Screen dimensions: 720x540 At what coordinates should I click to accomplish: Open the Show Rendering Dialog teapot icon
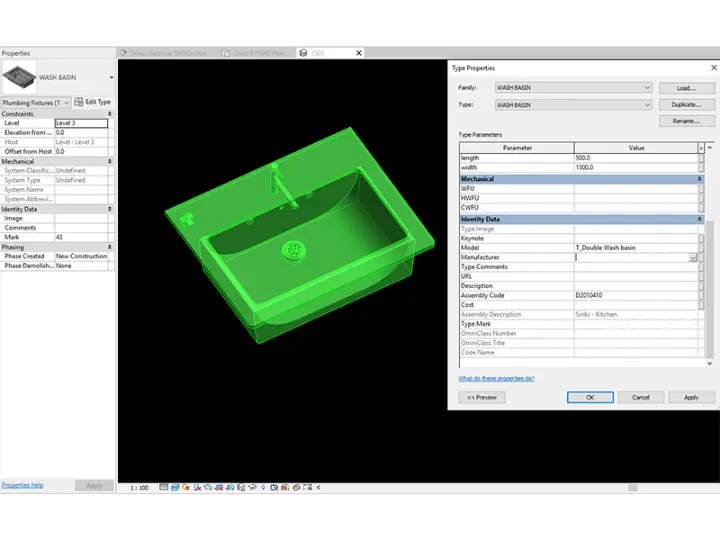coord(208,487)
